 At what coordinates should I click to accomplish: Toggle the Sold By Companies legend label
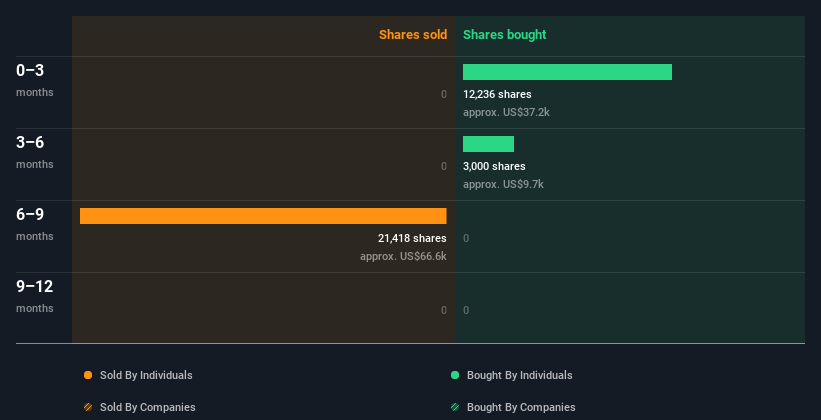148,407
